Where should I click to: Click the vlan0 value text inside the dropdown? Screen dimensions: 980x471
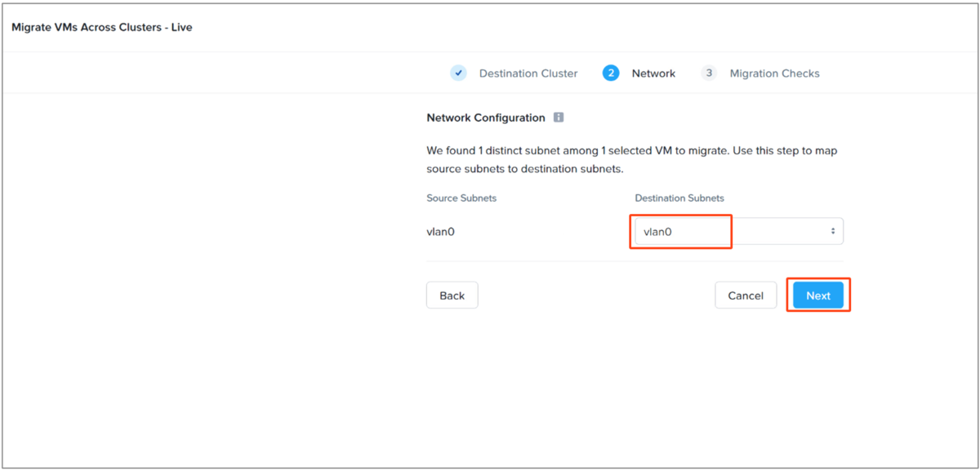(x=657, y=232)
